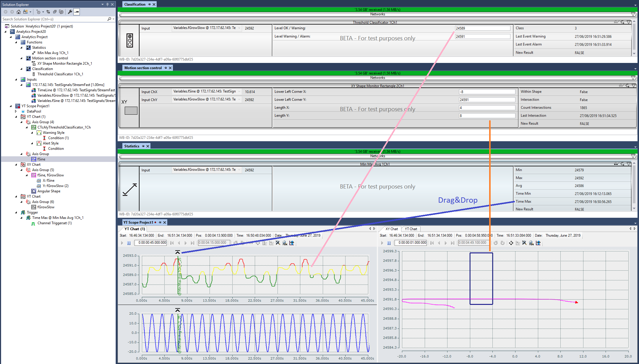The height and width of the screenshot is (364, 639).
Task: Click the pan/move arrows icon in XY Chart
Action: (x=511, y=243)
